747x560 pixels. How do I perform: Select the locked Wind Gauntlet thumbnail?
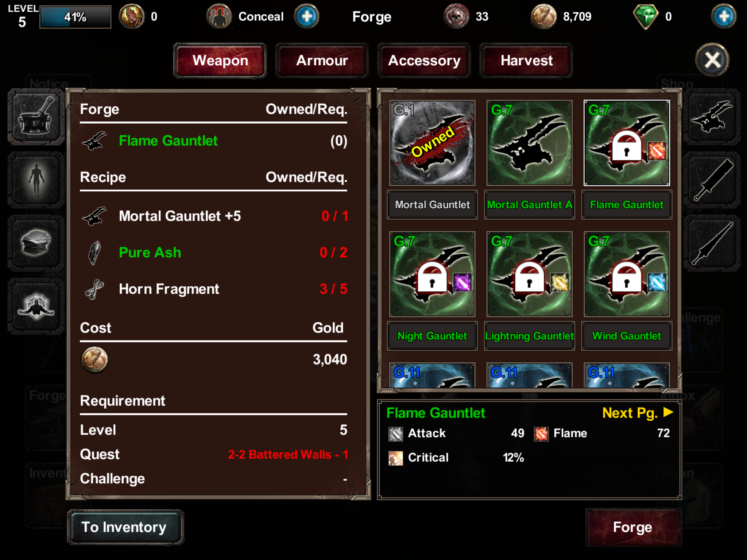[x=627, y=274]
